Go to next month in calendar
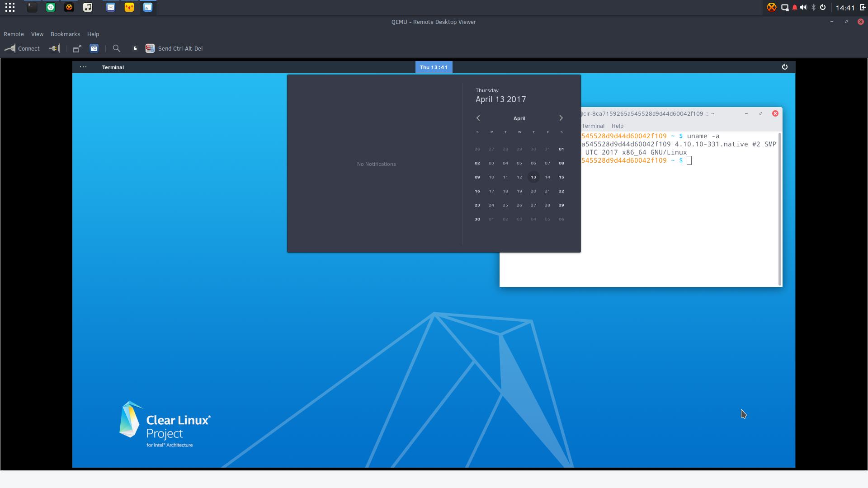Screen dimensions: 868x488 click(561, 118)
